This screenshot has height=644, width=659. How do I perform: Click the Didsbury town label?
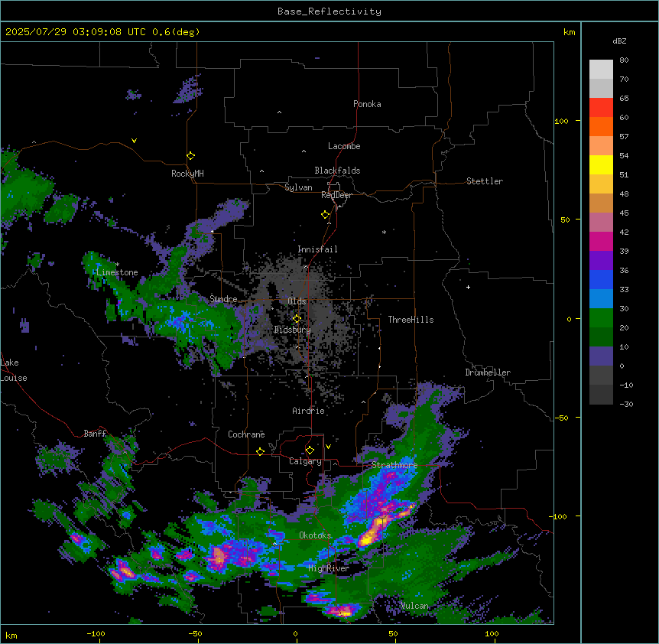coord(293,330)
